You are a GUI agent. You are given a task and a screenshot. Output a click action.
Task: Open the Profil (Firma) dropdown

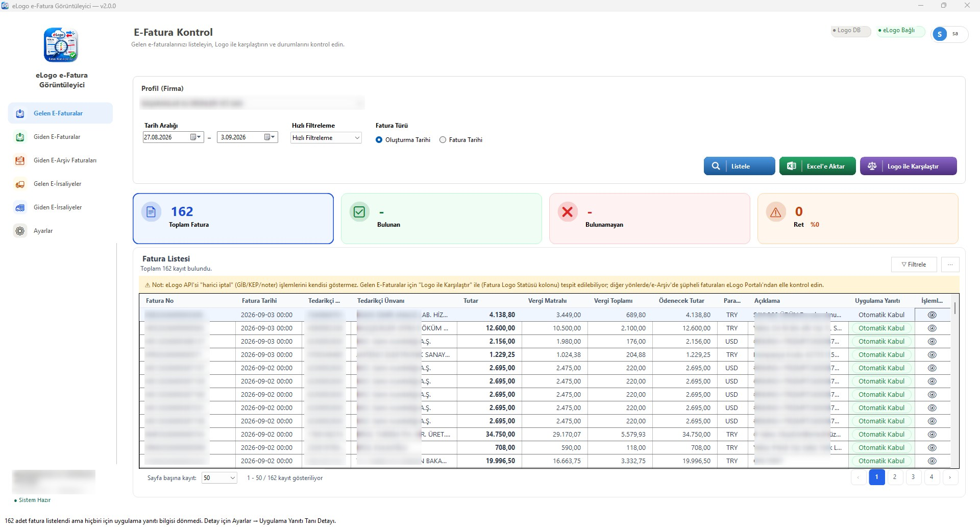click(252, 103)
